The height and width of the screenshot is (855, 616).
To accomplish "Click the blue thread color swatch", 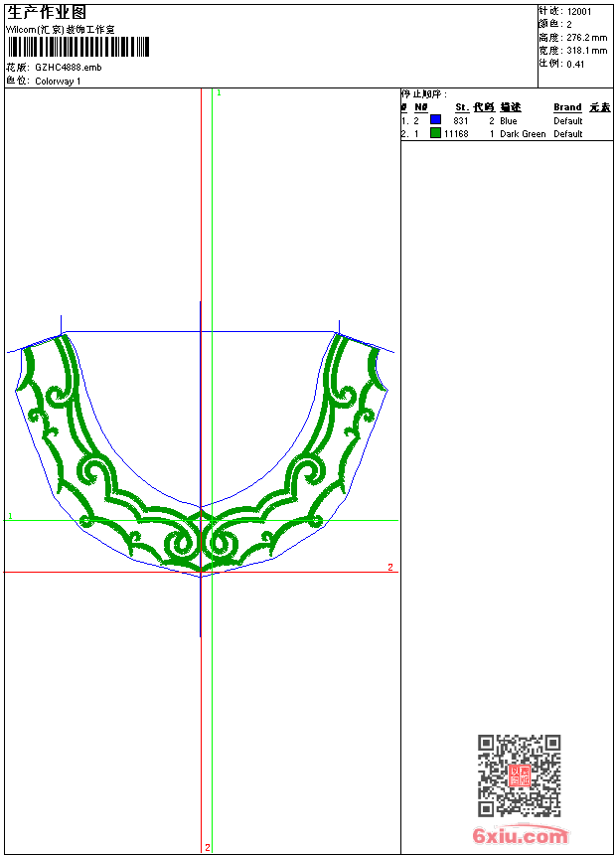I will click(x=435, y=120).
